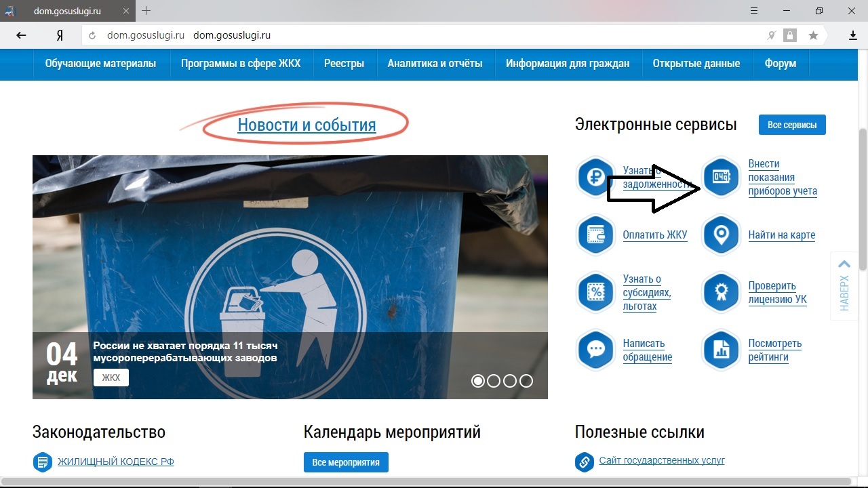
Task: Click the НАВЕРХ chevron on right edge
Action: 843,264
